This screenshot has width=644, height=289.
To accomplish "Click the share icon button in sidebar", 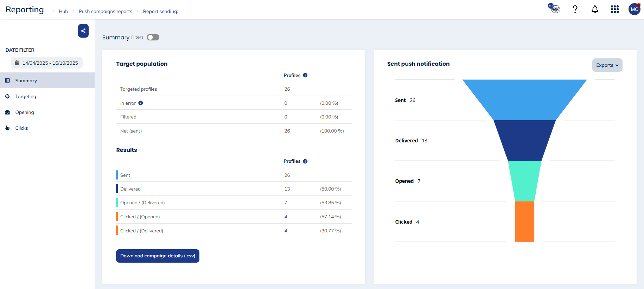I will 83,31.
